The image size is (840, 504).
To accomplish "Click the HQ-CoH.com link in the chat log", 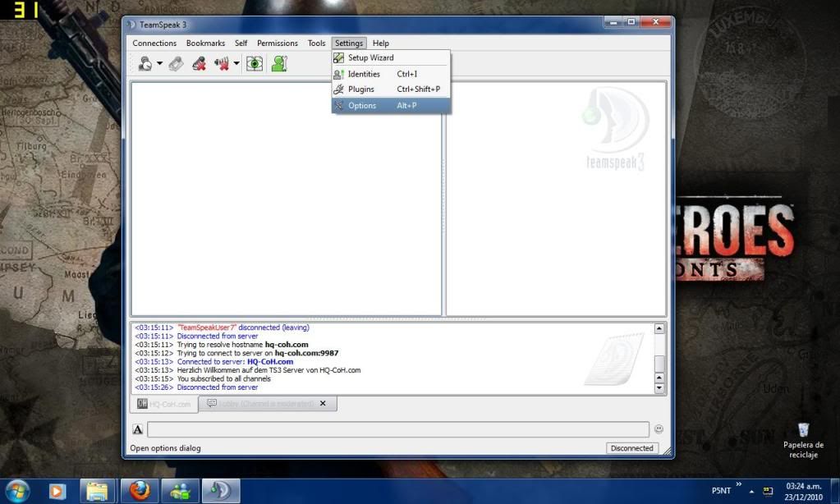I will (270, 361).
